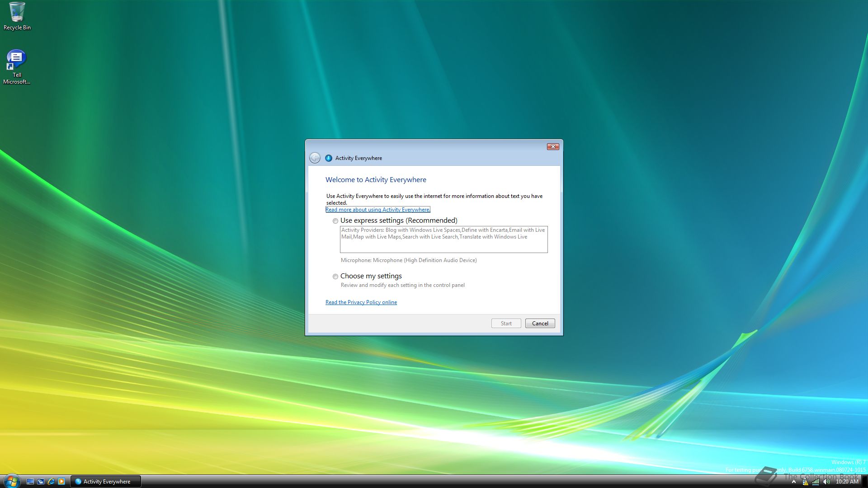Click inside the Activity Providers text box
This screenshot has width=868, height=488.
[443, 239]
